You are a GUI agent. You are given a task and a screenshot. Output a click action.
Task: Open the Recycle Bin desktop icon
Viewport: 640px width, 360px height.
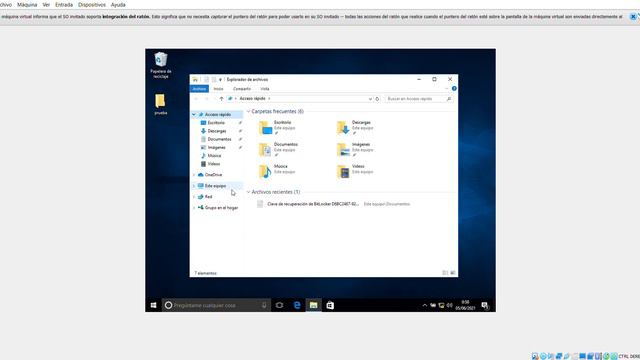pos(160,65)
